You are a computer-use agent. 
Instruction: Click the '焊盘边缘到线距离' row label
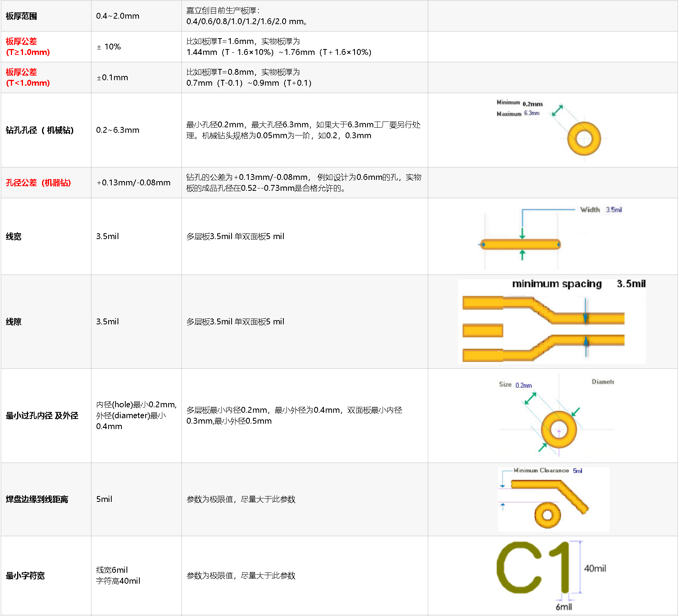point(37,499)
